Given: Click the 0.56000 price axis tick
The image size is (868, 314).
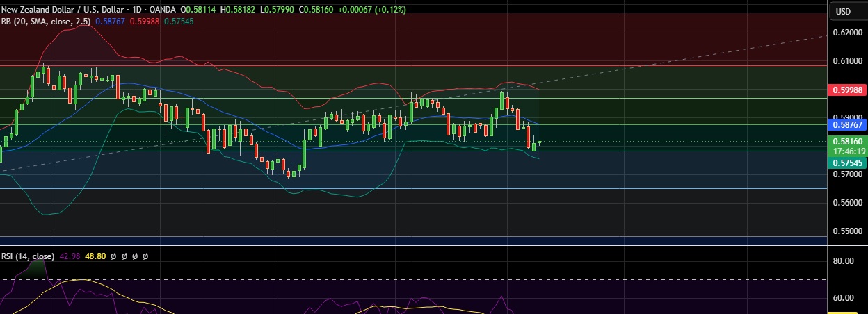Looking at the screenshot, I should pos(847,203).
